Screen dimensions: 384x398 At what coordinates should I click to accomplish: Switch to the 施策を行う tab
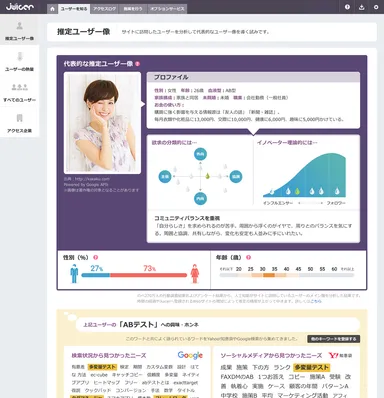133,9
